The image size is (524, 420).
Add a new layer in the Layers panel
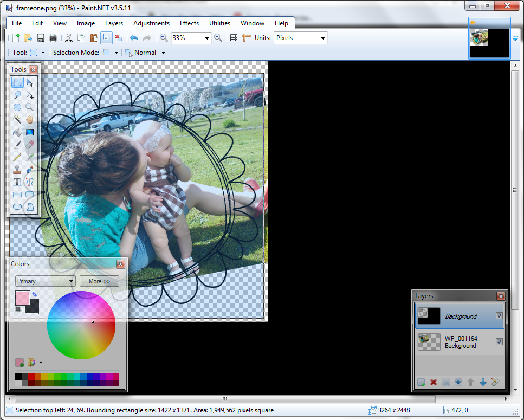click(x=421, y=382)
